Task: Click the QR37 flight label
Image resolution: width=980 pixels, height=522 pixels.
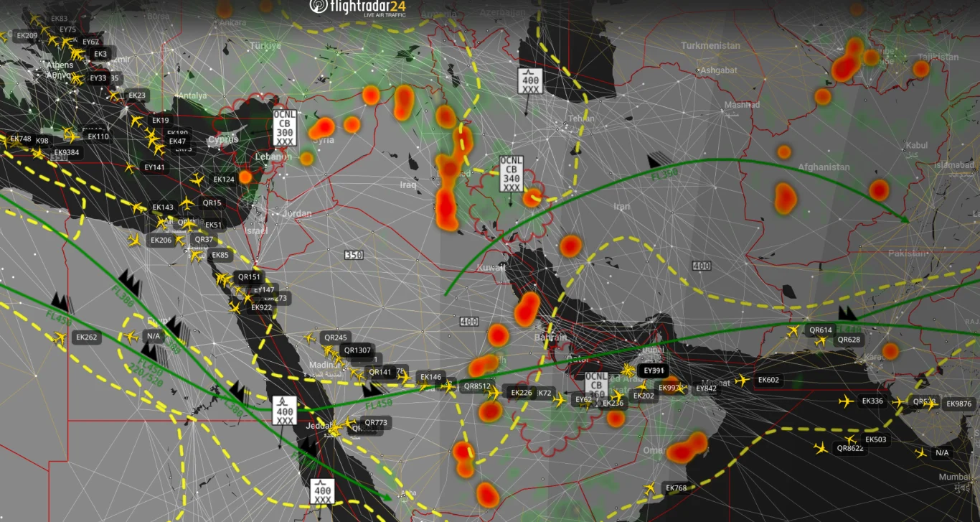Action: 204,239
